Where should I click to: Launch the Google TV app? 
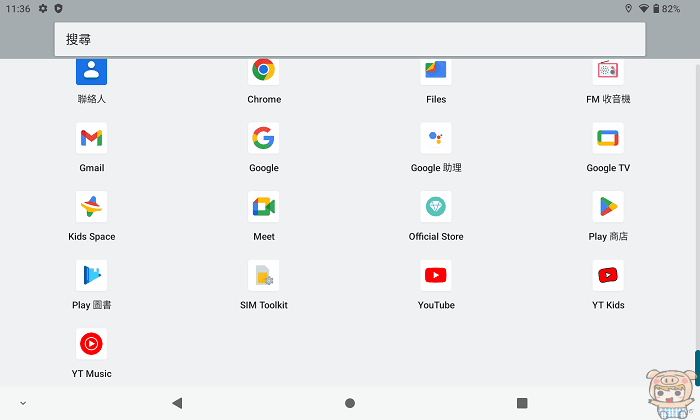(608, 138)
